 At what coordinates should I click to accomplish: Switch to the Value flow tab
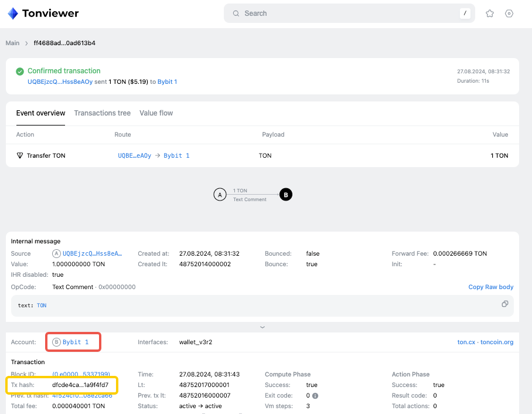coord(156,113)
